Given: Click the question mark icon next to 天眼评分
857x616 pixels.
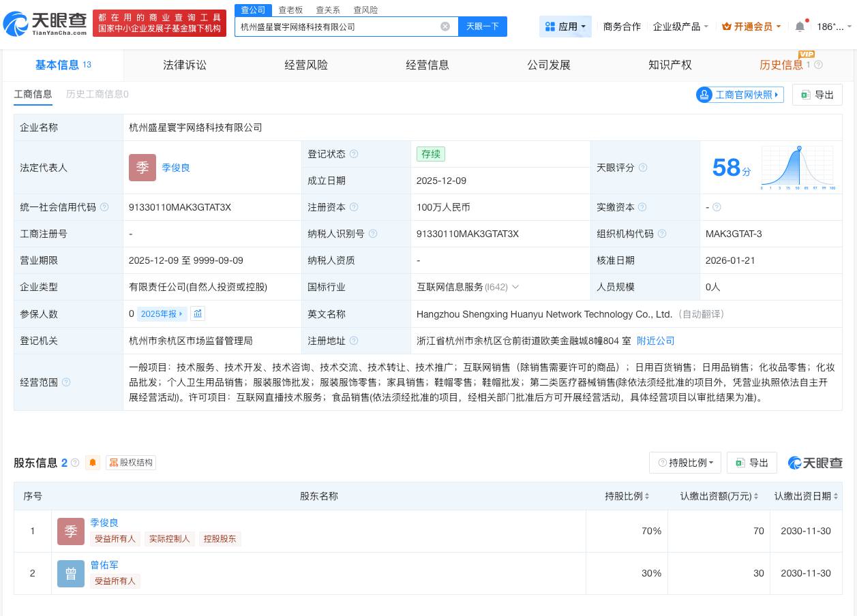Looking at the screenshot, I should (x=643, y=168).
